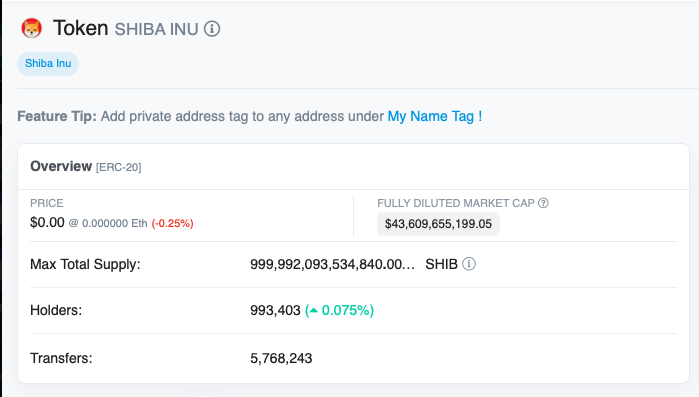This screenshot has width=699, height=397.
Task: Click the SHIBA INU token name
Action: click(156, 29)
